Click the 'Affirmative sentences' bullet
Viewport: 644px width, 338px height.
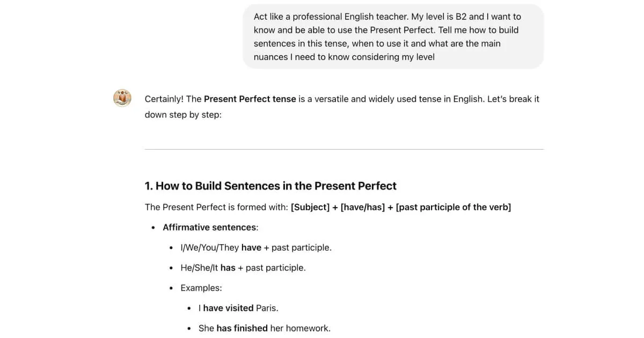tap(209, 227)
